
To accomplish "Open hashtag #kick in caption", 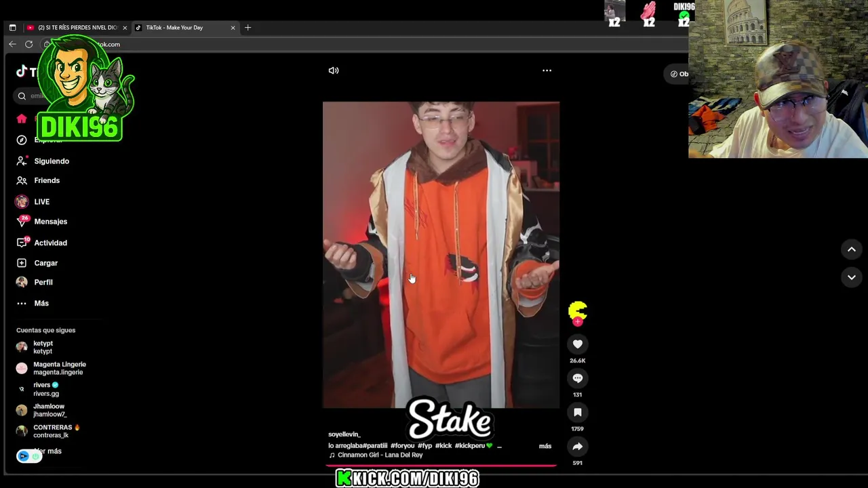I will pyautogui.click(x=443, y=446).
